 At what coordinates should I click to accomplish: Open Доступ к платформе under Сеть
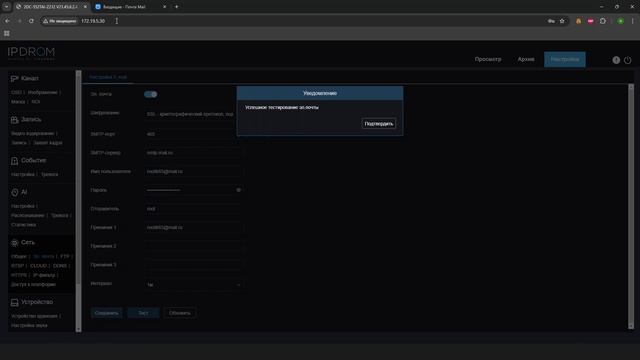33,284
